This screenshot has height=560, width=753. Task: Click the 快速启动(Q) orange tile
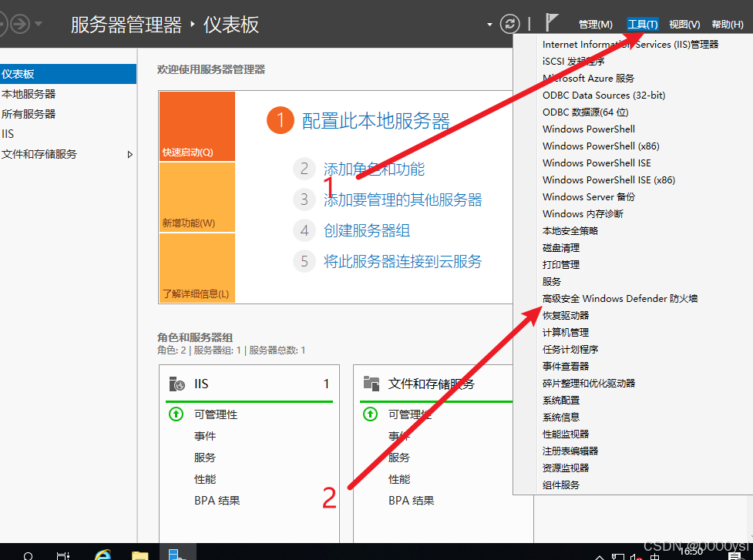pos(197,126)
